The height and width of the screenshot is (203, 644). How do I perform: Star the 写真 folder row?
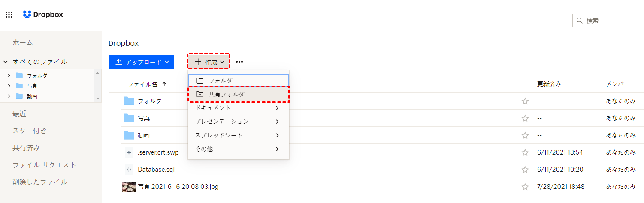(x=525, y=118)
